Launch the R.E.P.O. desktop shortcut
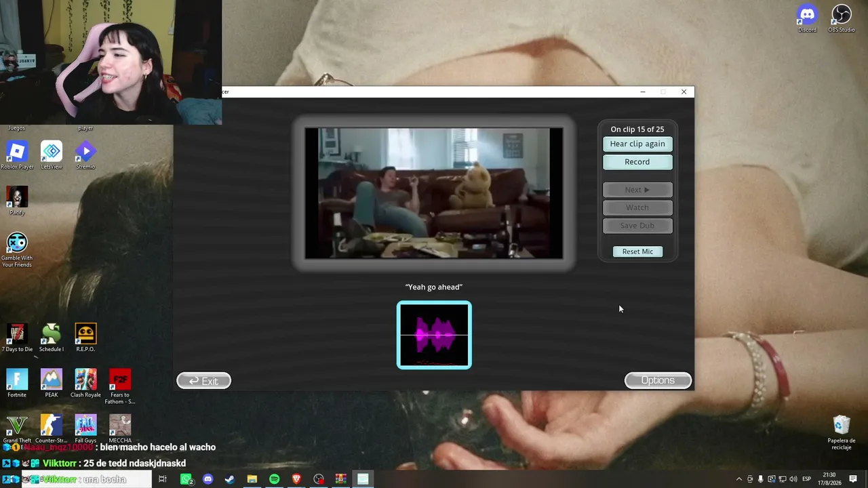Image resolution: width=868 pixels, height=488 pixels. (85, 338)
